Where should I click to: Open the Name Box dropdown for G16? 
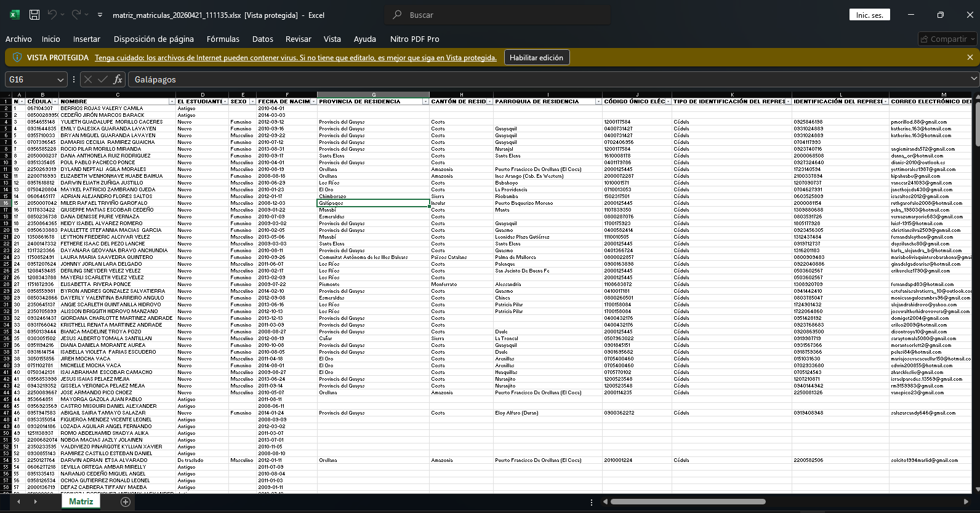pyautogui.click(x=60, y=79)
